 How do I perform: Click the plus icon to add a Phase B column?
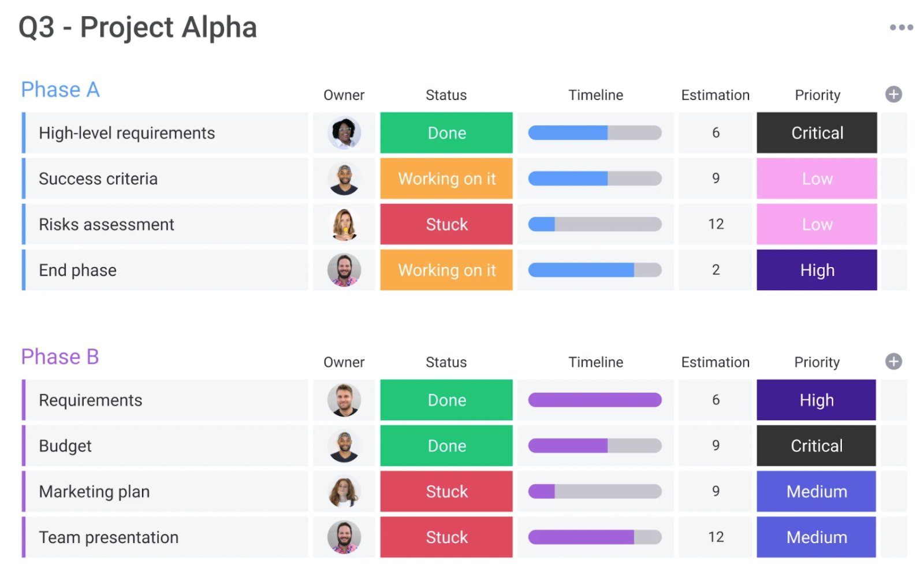coord(893,362)
